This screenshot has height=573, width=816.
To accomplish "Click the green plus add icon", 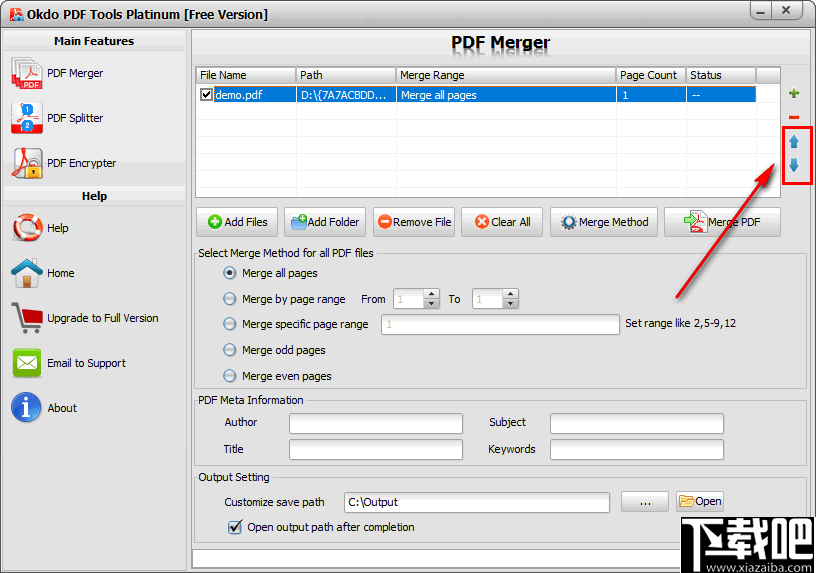I will [x=794, y=93].
